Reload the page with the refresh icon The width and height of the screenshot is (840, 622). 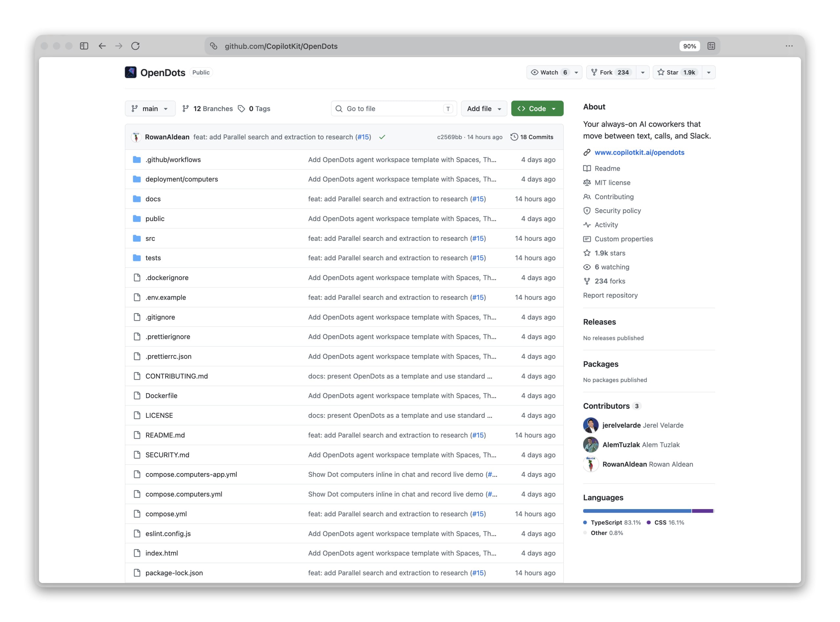136,46
